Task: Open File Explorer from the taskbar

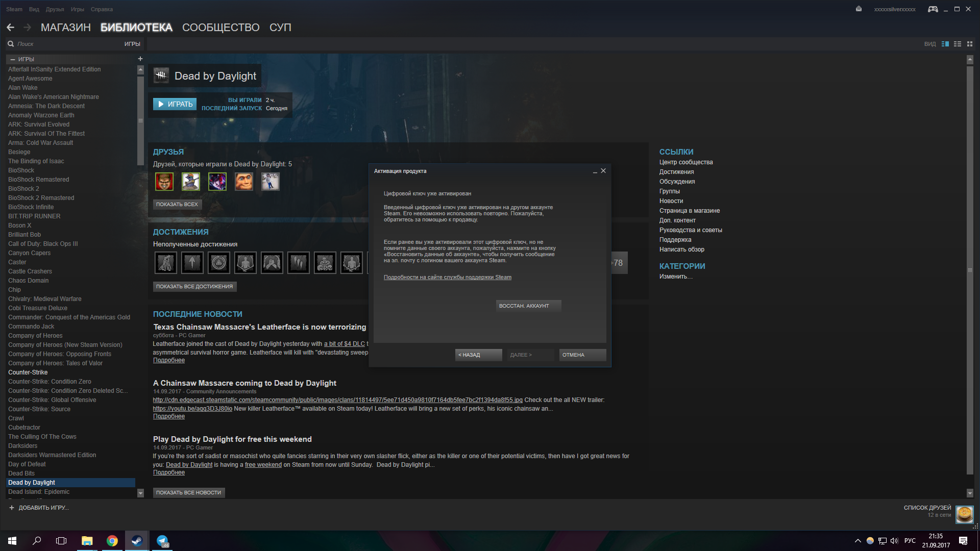Action: (x=87, y=541)
